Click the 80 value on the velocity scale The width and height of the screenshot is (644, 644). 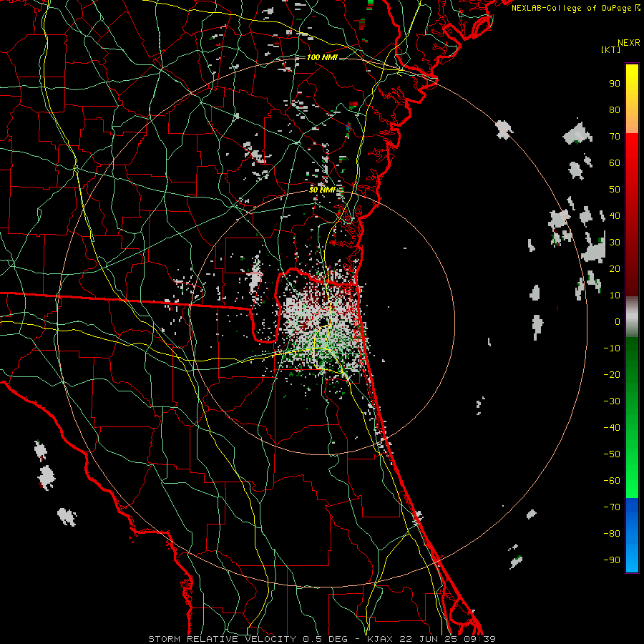pos(615,109)
